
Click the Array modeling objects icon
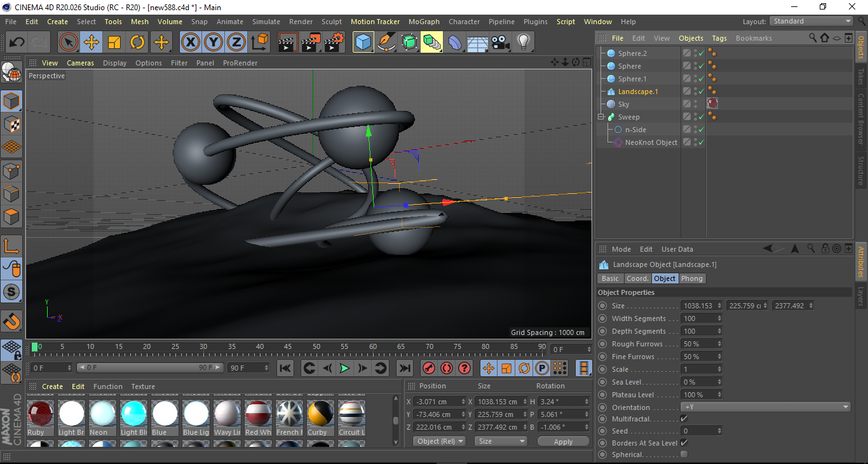432,43
